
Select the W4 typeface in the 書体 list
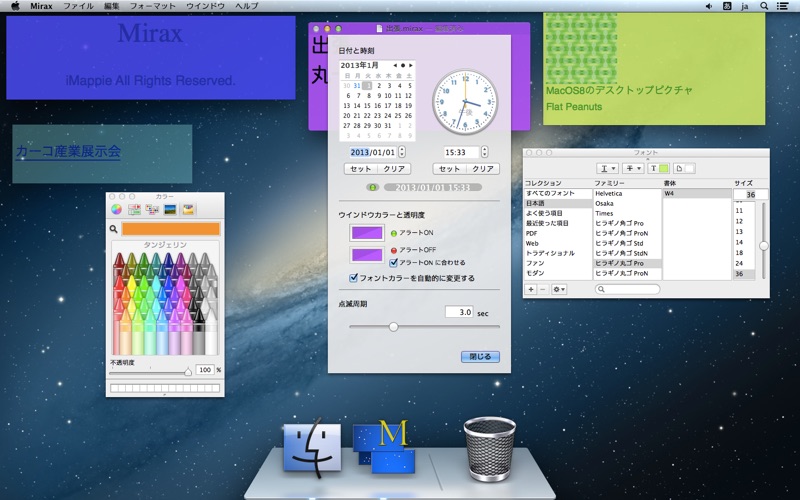[x=697, y=193]
